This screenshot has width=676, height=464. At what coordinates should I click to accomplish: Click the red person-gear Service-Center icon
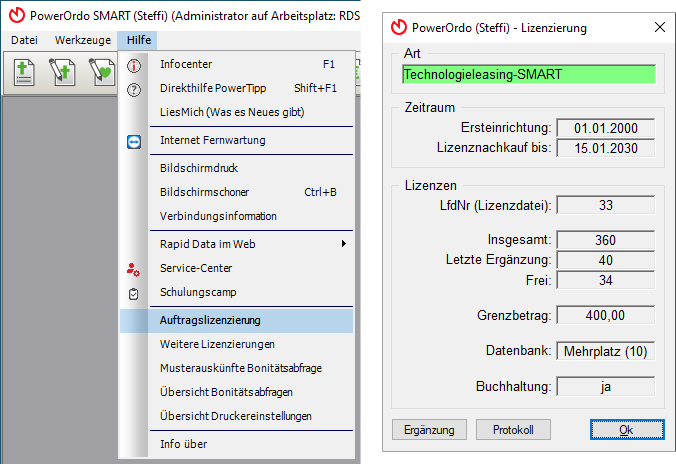coord(133,270)
